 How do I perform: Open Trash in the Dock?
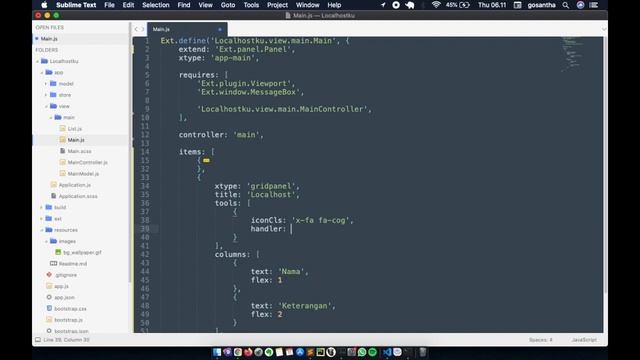point(423,352)
